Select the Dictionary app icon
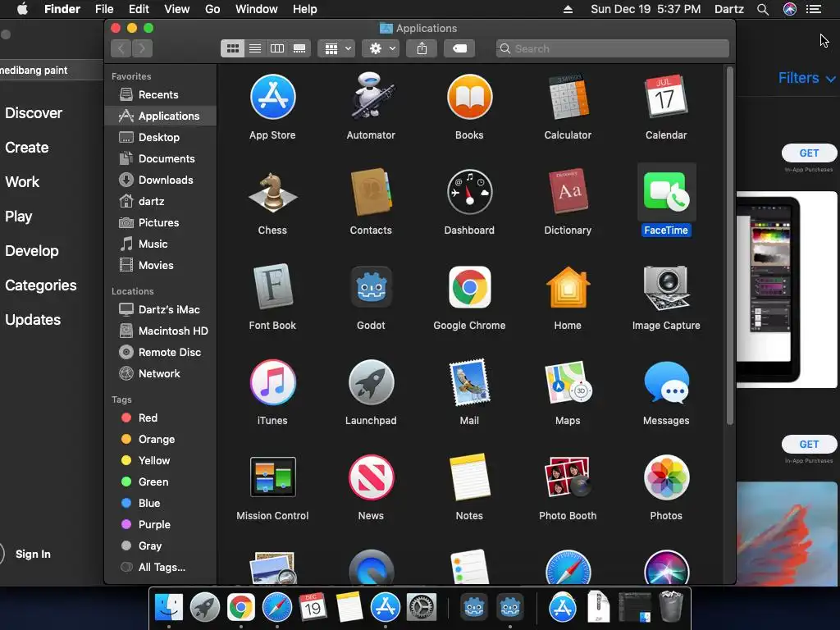Image resolution: width=840 pixels, height=630 pixels. tap(568, 192)
